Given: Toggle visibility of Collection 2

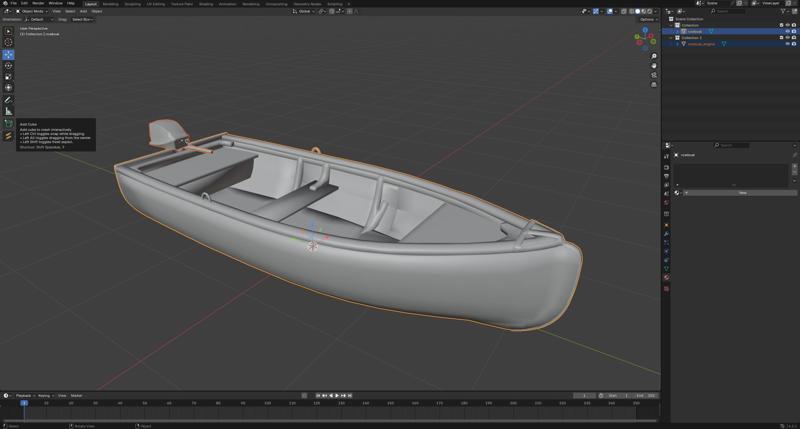Looking at the screenshot, I should 786,38.
